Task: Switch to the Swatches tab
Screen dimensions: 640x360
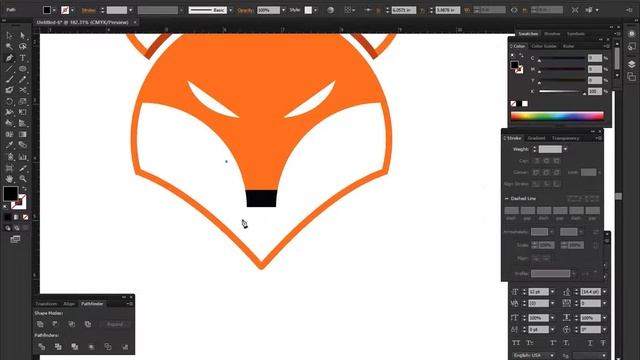Action: pos(528,33)
